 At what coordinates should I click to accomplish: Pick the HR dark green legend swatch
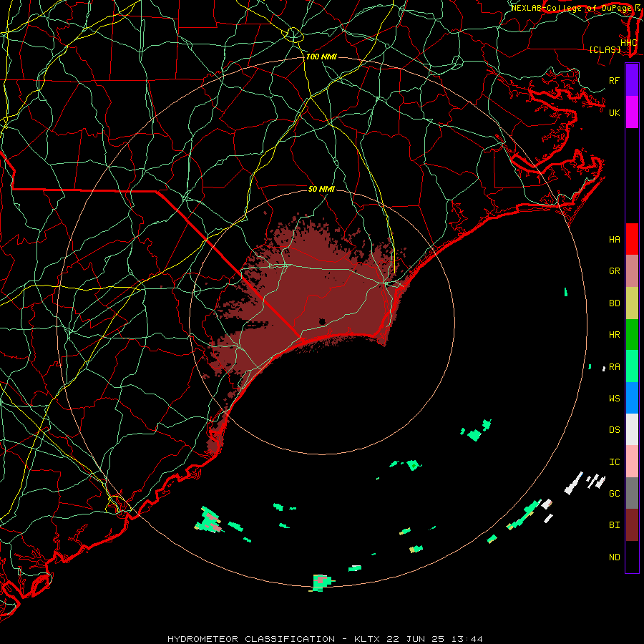pos(632,334)
